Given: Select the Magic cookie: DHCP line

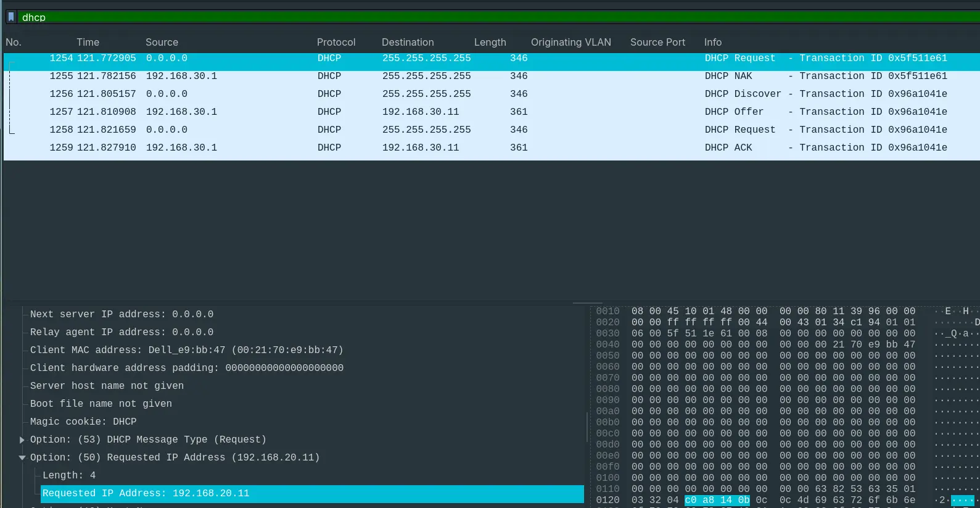Looking at the screenshot, I should click(83, 422).
